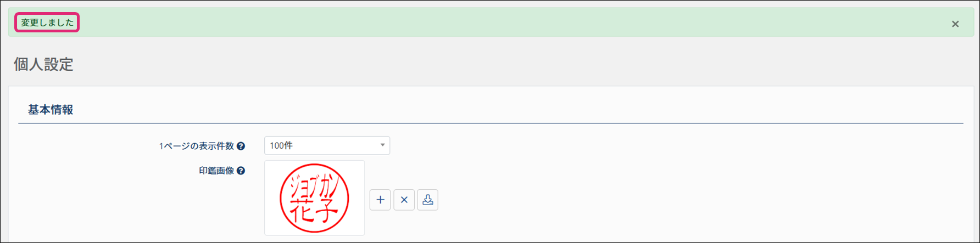
Task: Click the gray background right of 個人設定 title
Action: click(494, 64)
